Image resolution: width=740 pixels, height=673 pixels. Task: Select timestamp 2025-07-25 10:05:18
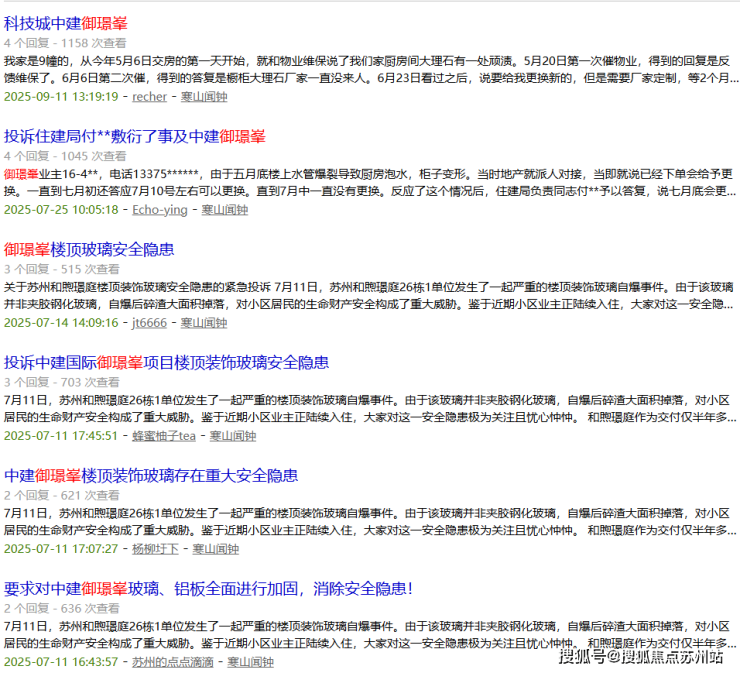[61, 210]
